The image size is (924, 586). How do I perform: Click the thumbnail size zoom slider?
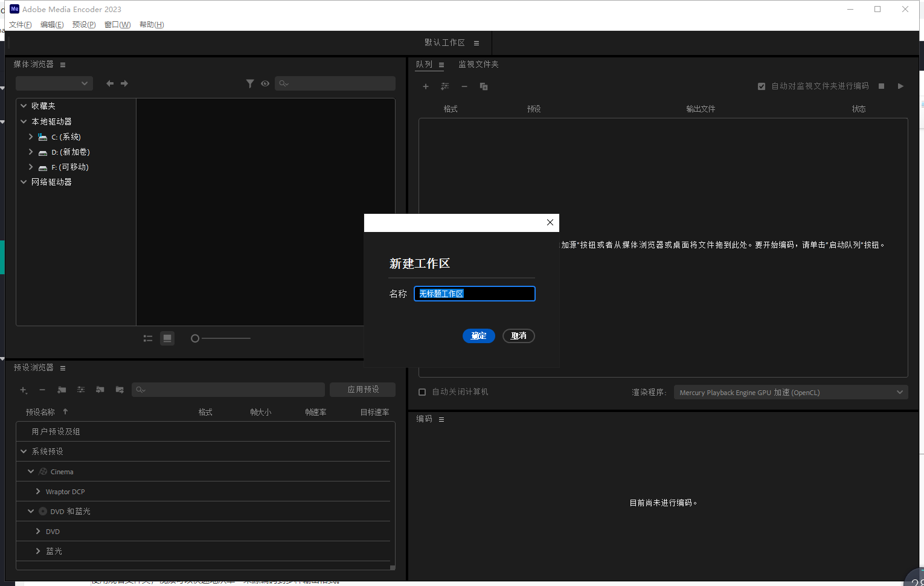(220, 338)
